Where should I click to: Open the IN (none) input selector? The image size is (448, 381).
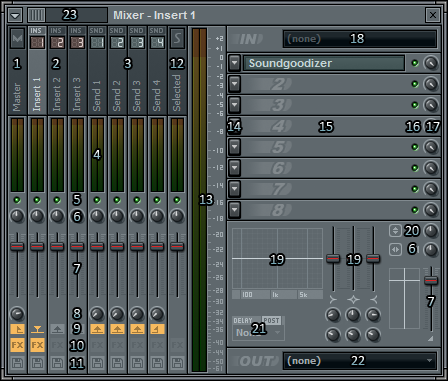[x=360, y=39]
